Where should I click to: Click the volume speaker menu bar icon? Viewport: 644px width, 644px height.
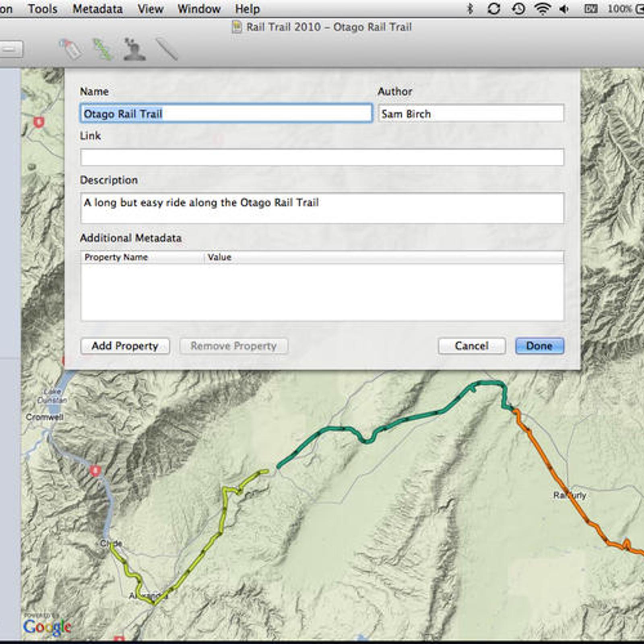tap(565, 8)
